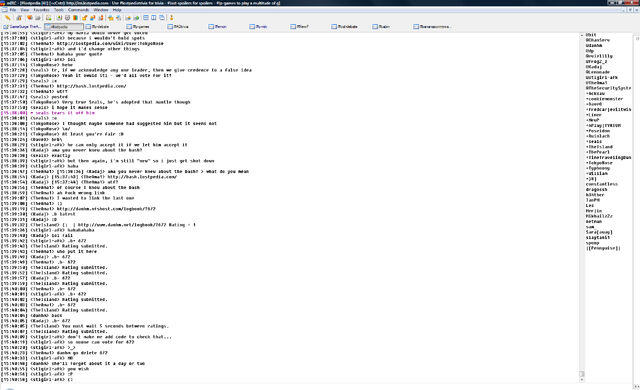Click the Cascade windows icon
The height and width of the screenshot is (390, 640).
[162, 18]
